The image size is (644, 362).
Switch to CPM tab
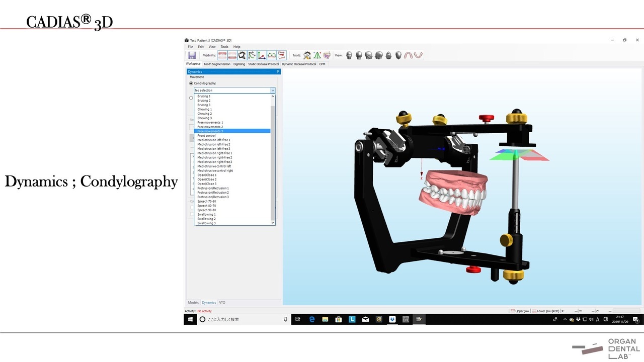coord(322,64)
